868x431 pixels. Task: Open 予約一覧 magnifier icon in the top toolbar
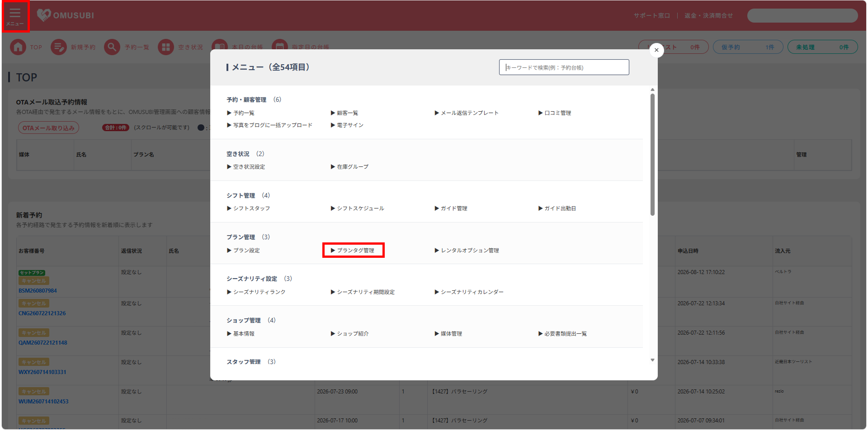pos(112,47)
